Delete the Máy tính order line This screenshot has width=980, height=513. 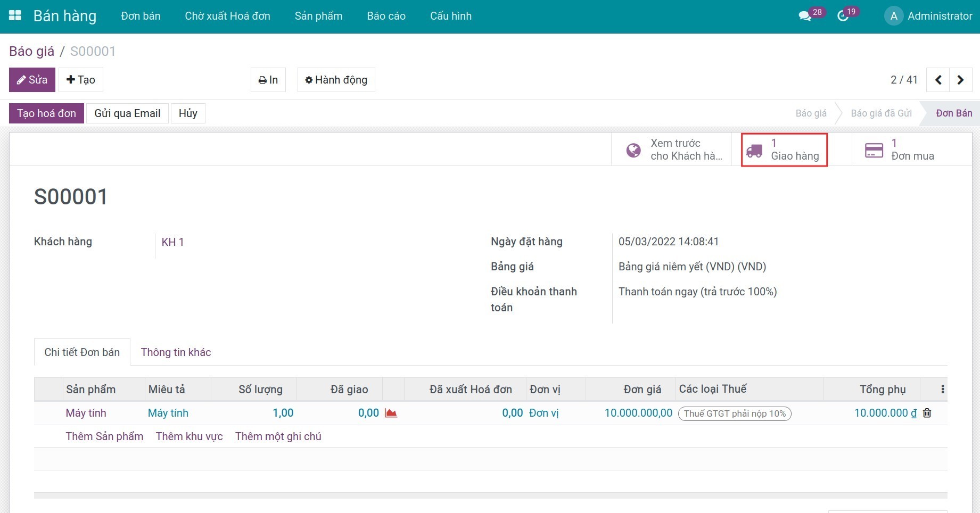point(927,413)
